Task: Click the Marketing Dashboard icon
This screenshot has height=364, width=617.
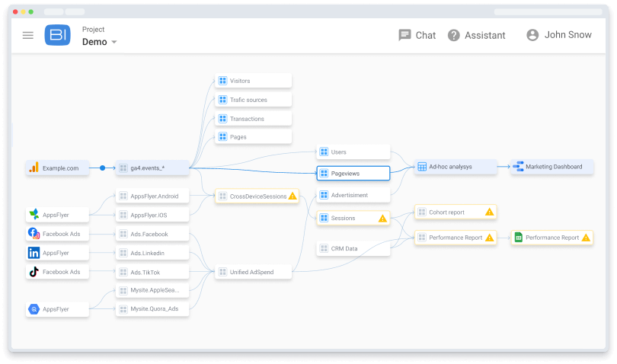Action: (518, 167)
